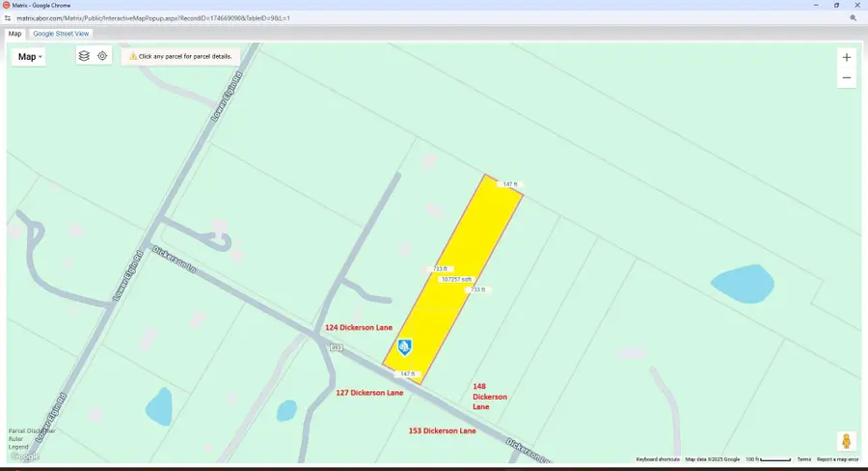Click the Route 393 shield marker
Screen dimensions: 868x471
[x=336, y=347]
